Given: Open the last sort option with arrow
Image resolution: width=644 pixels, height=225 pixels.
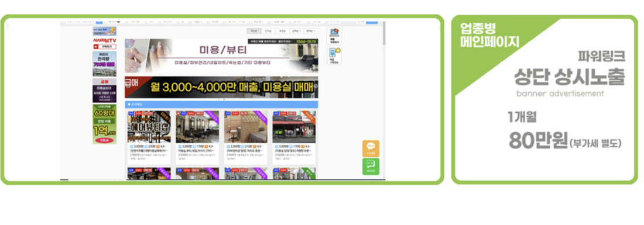Looking at the screenshot, I should click(x=310, y=31).
